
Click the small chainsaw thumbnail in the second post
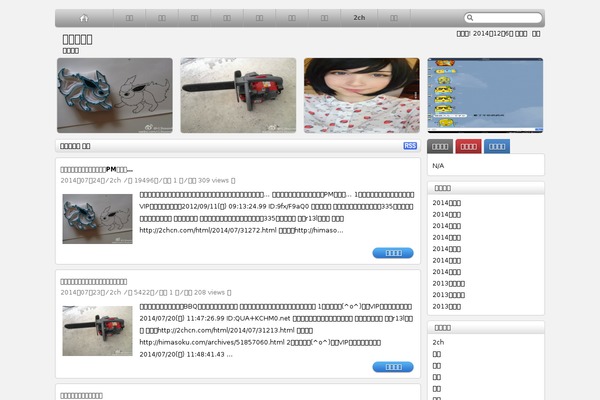tap(98, 331)
